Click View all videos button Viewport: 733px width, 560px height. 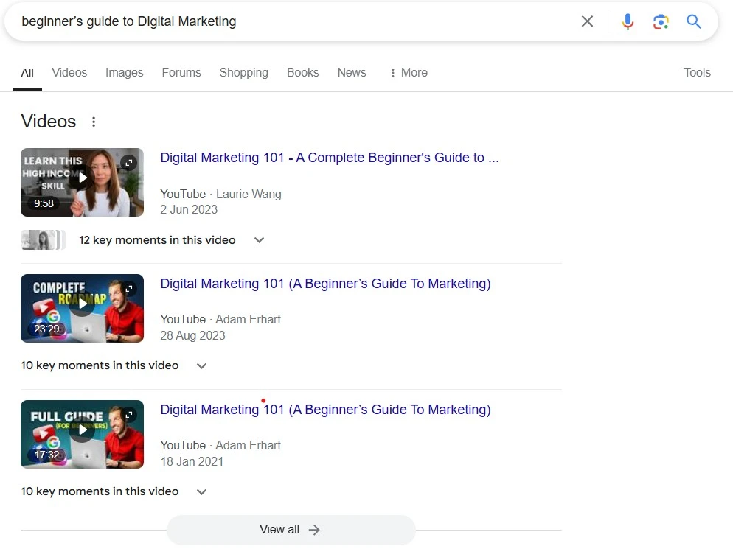coord(291,529)
